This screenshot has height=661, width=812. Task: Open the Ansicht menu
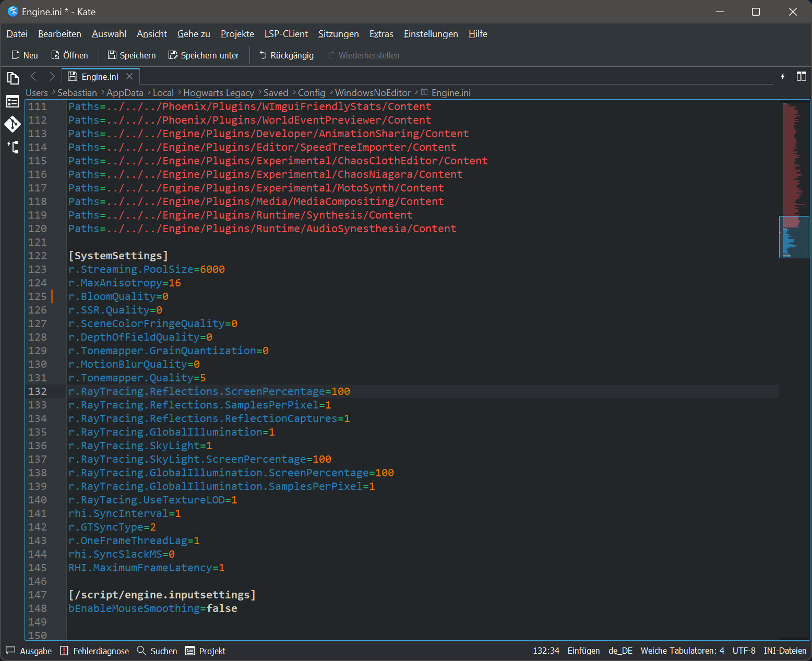pyautogui.click(x=152, y=34)
